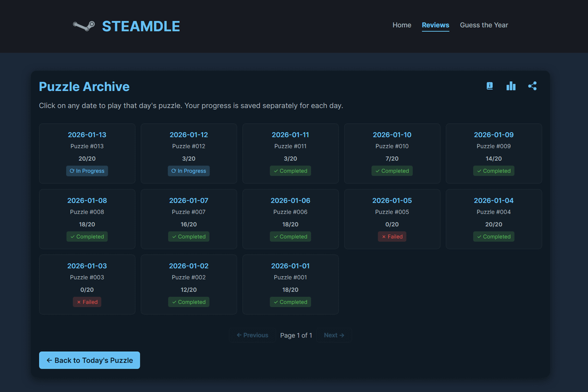
Task: Click the Steam logo icon in header
Action: 84,26
